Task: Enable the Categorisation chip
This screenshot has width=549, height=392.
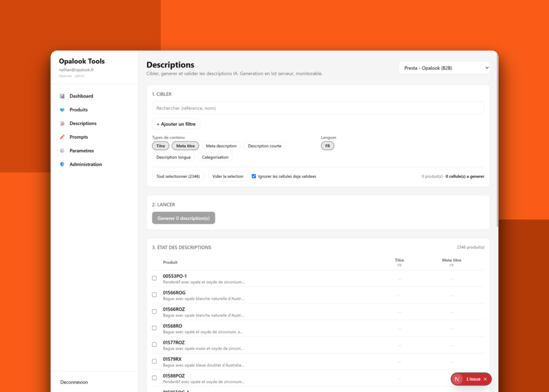Action: pyautogui.click(x=215, y=157)
